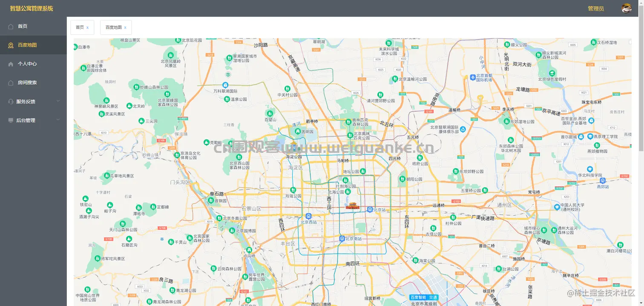644x306 pixels.
Task: Select the 北京绿色度假村 palm marker
Action: pyautogui.click(x=552, y=73)
